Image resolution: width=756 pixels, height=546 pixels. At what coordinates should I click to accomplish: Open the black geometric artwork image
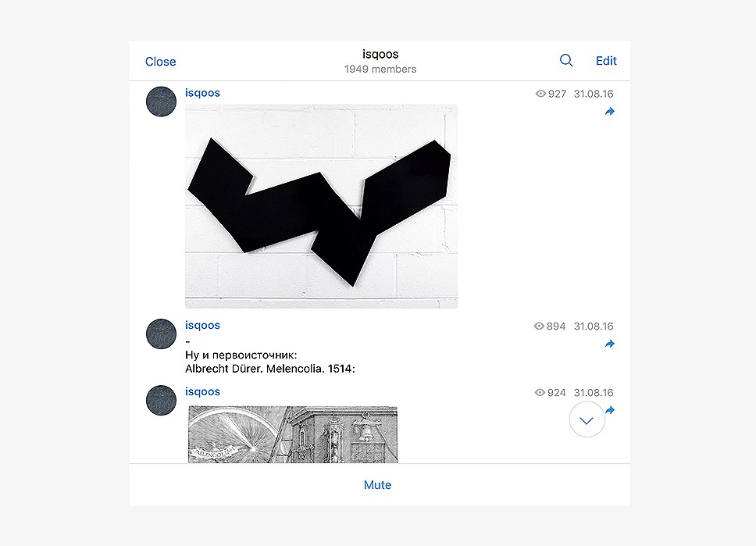(321, 206)
